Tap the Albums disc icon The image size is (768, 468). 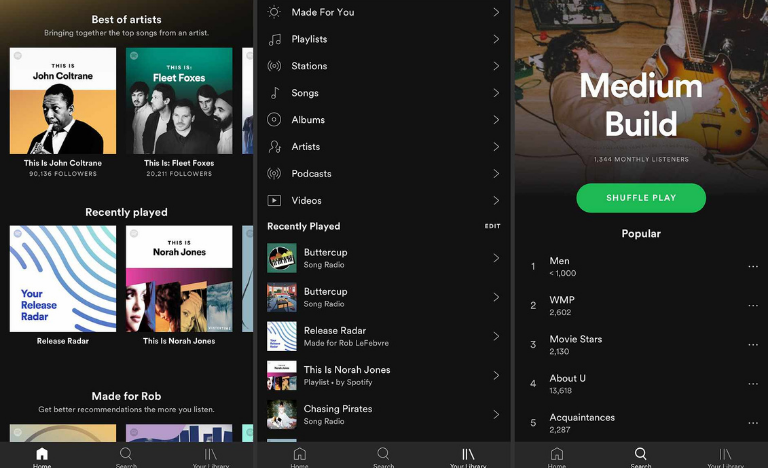point(274,120)
